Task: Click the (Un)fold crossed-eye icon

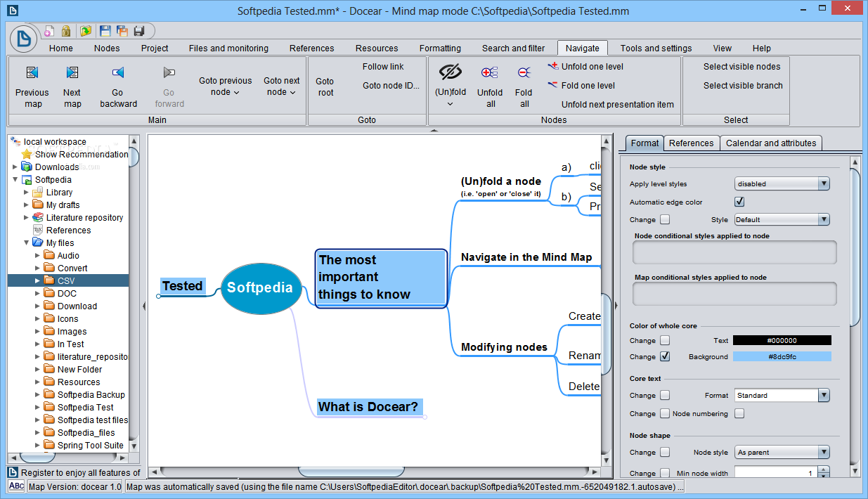Action: pos(450,72)
